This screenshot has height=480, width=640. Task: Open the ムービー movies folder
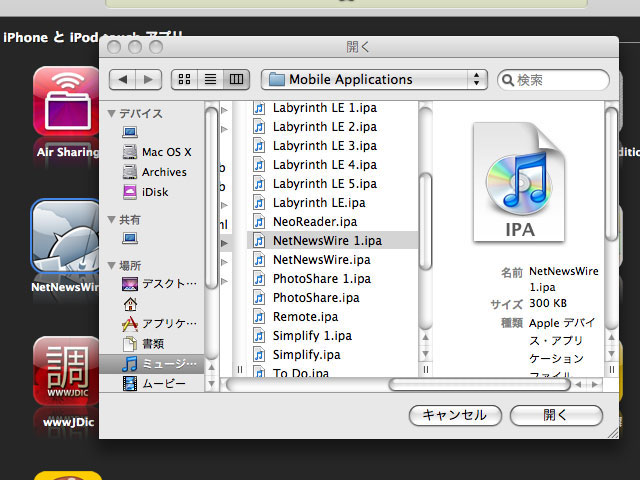[x=154, y=383]
